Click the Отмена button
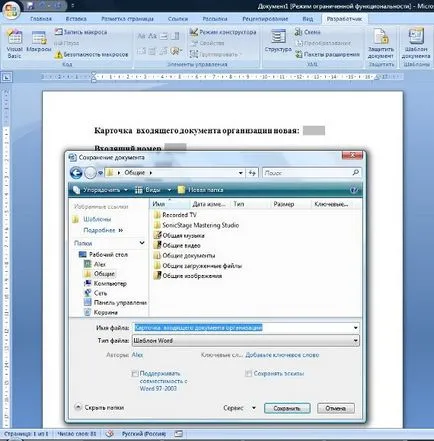Viewport: 434px width, 441px height. [335, 408]
